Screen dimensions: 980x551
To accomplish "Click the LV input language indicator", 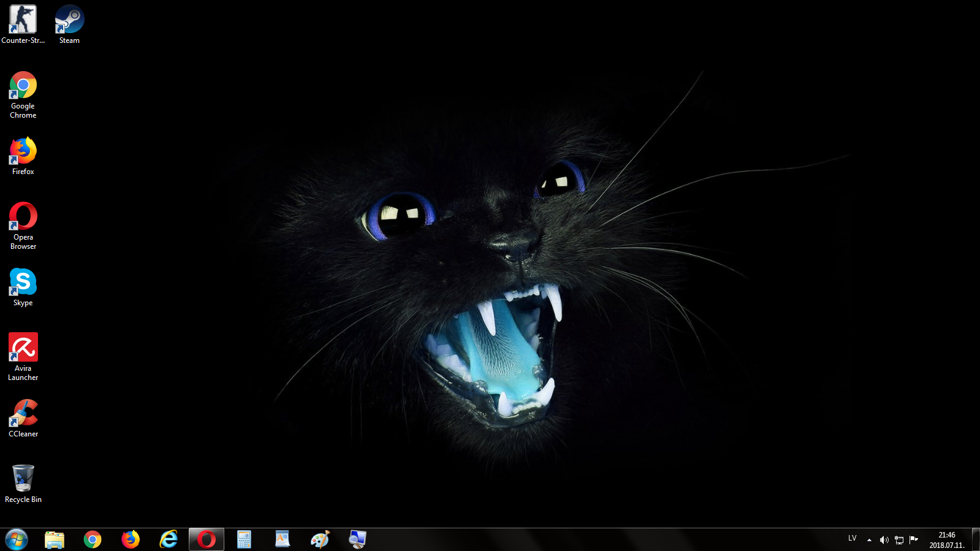I will [853, 539].
